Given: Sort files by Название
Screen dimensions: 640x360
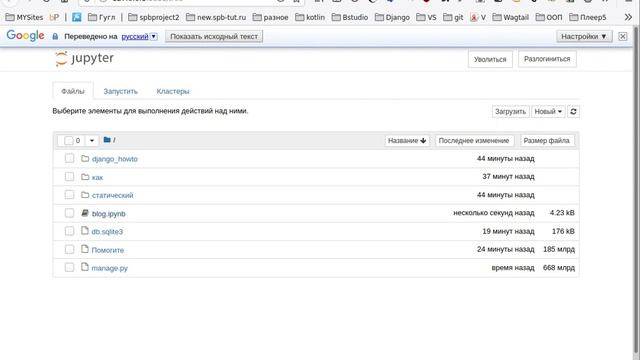Looking at the screenshot, I should (x=407, y=140).
